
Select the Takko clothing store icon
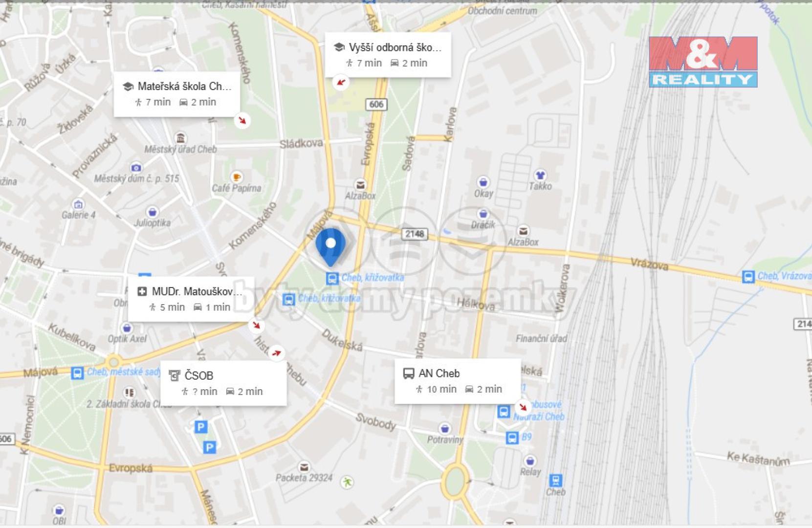click(x=540, y=175)
